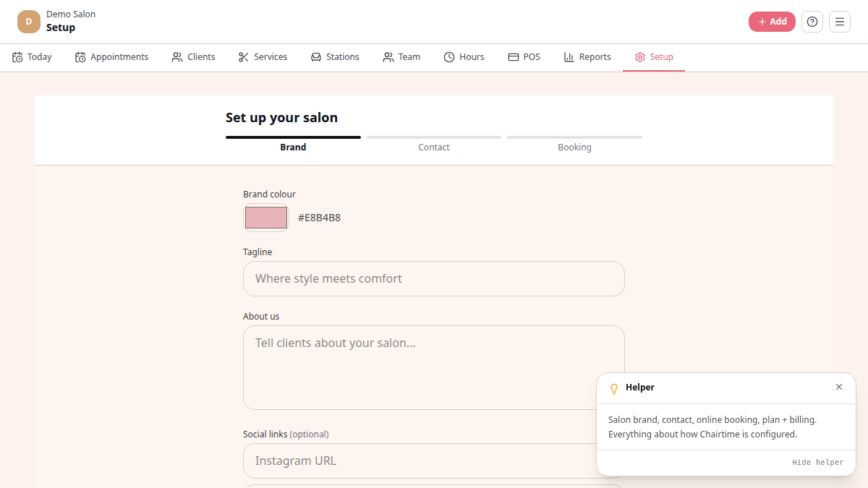Close the Helper panel
Viewport: 868px width, 488px height.
pos(839,387)
